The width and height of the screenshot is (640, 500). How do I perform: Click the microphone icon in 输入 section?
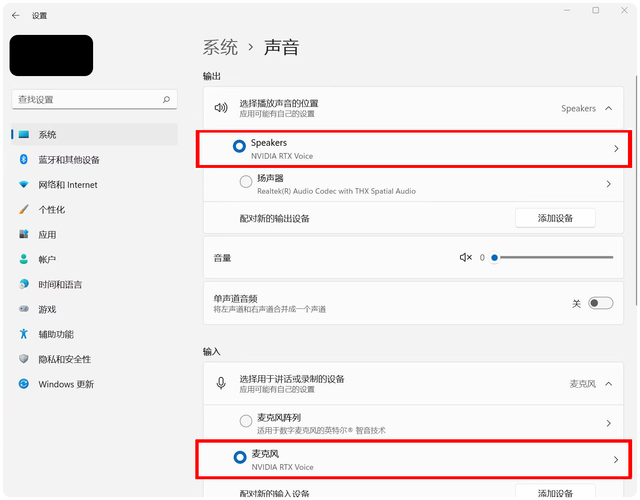(221, 383)
